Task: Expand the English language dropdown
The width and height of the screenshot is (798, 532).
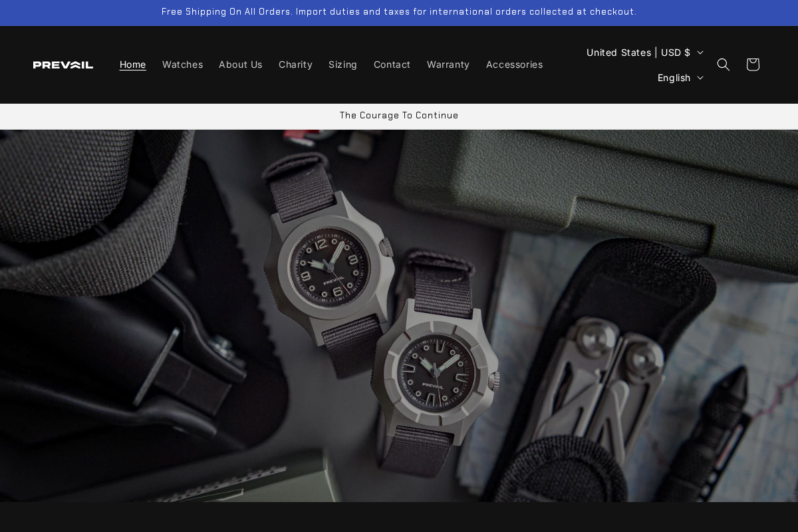Action: [680, 78]
